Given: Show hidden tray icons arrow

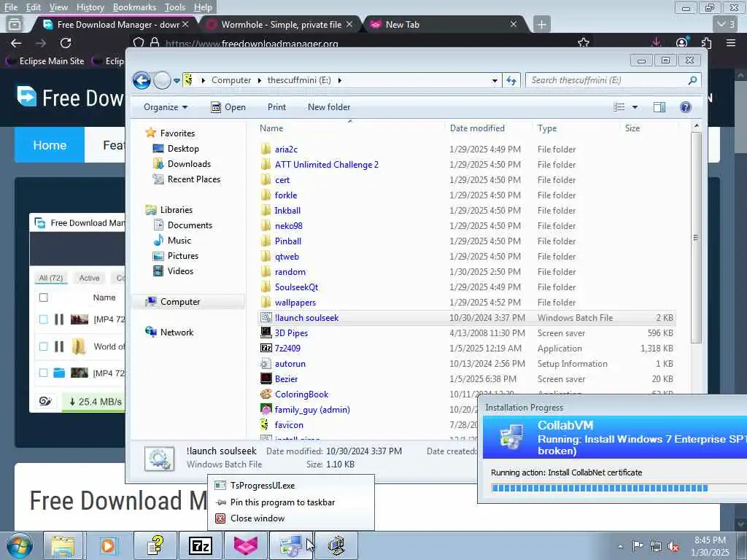Looking at the screenshot, I should [620, 546].
